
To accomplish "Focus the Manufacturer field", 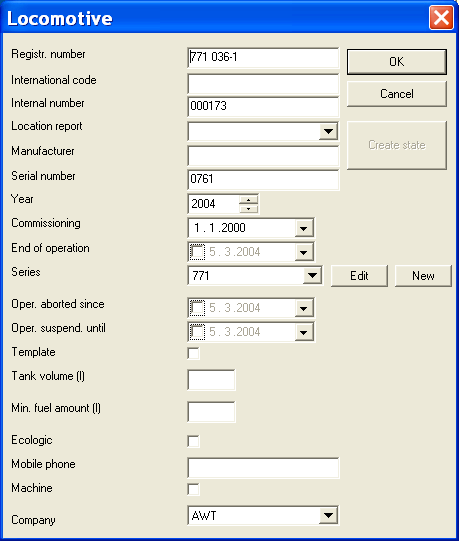I will tap(263, 156).
